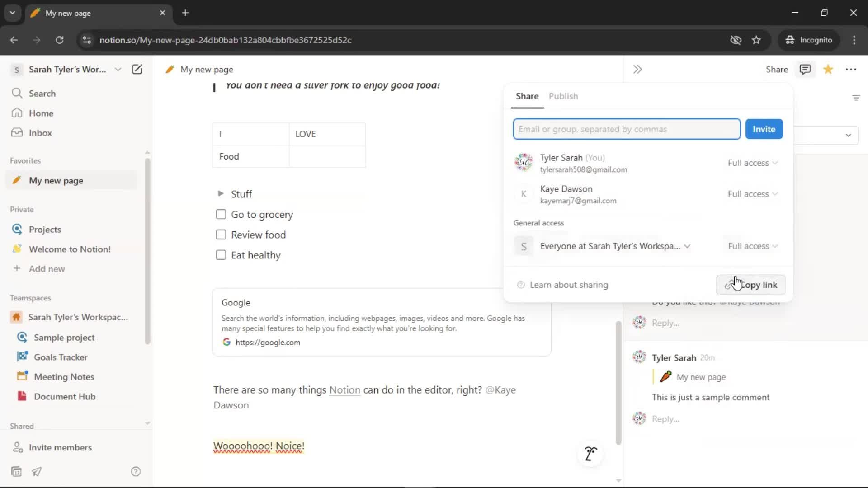This screenshot has width=868, height=488.
Task: Click the sidebar scrollbar
Action: (147, 251)
